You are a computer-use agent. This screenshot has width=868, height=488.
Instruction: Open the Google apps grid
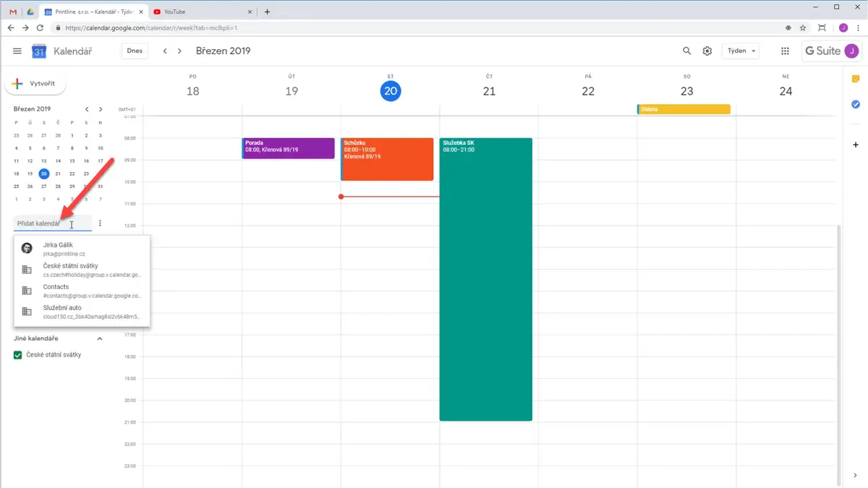tap(785, 51)
